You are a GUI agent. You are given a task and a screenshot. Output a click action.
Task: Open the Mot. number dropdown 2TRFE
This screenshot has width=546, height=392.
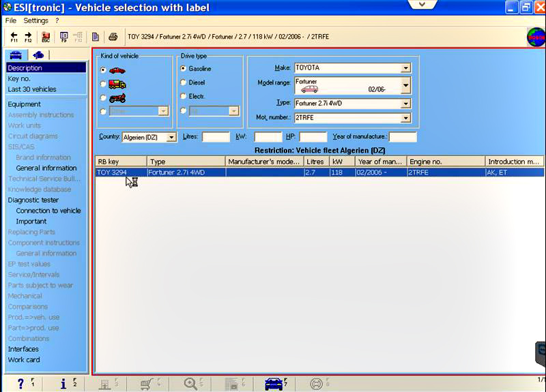405,118
